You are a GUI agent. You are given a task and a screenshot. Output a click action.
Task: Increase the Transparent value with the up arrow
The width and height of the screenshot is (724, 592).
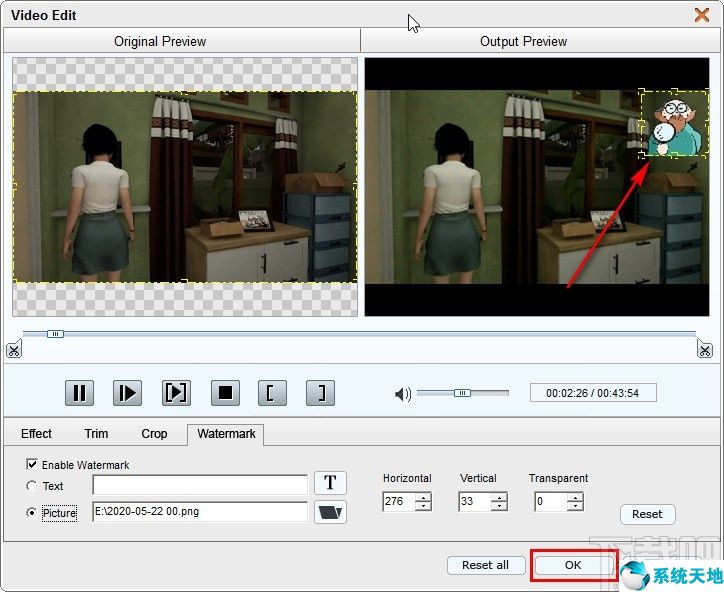[575, 497]
